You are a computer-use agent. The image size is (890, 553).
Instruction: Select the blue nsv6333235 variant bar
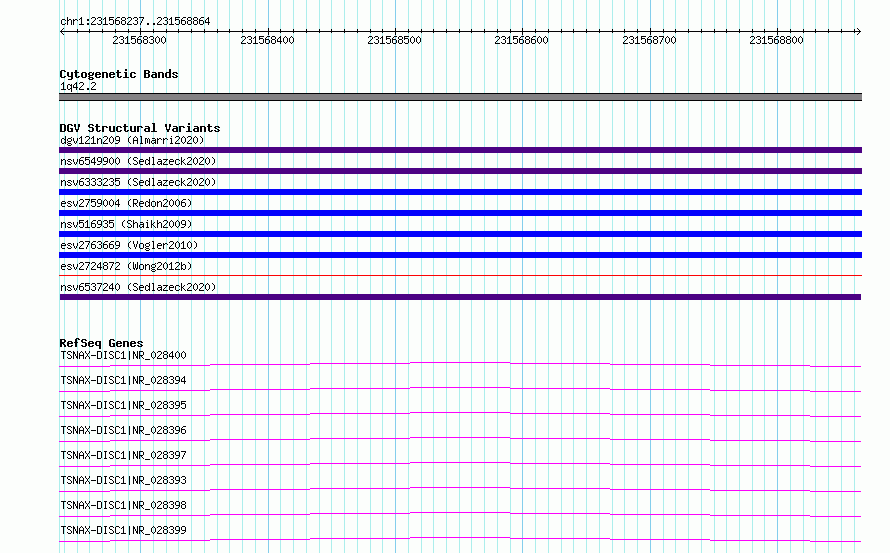[460, 192]
